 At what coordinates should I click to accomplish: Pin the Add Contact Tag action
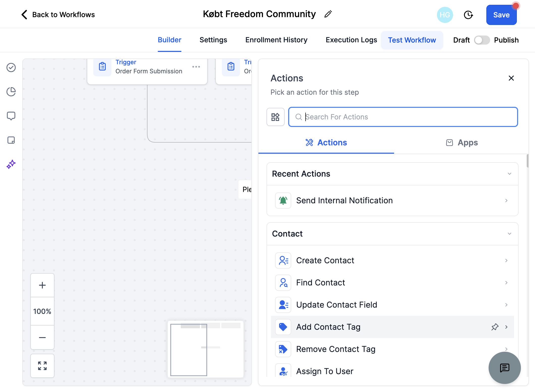click(495, 327)
